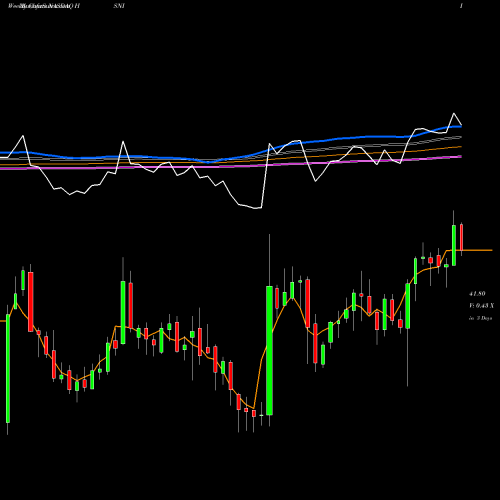Click the tall green candlestick at chart center
The height and width of the screenshot is (500, 500).
[269, 350]
